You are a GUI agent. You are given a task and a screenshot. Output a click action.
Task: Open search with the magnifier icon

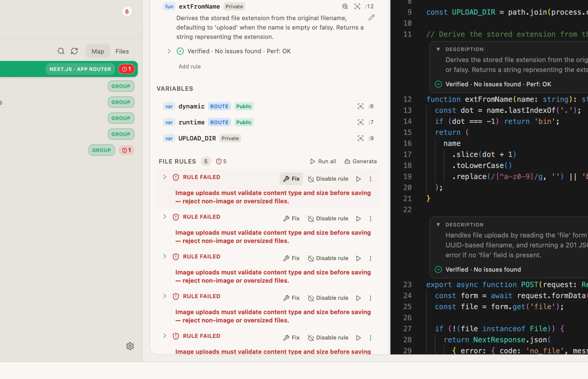61,51
